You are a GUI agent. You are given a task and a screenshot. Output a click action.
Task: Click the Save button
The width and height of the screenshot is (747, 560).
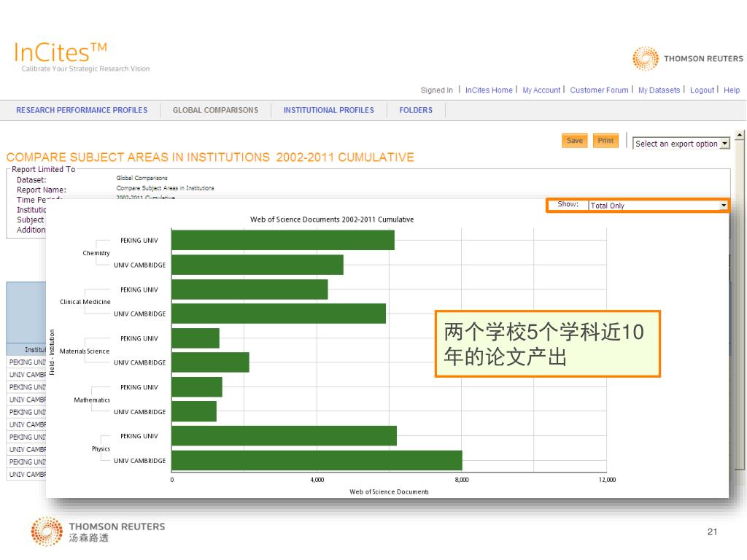575,141
